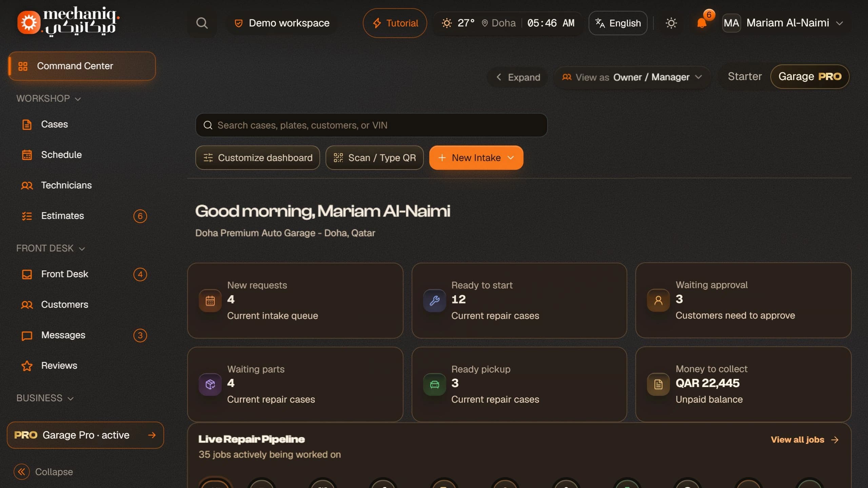Switch to Starter plan toggle
868x488 pixels.
coord(745,77)
